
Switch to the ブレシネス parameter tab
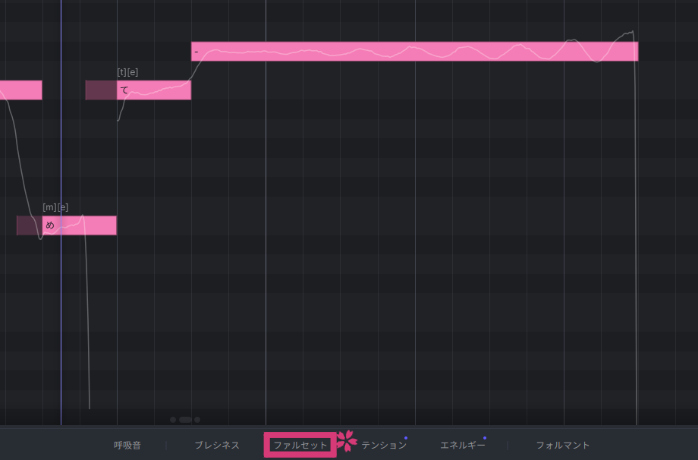(x=217, y=445)
